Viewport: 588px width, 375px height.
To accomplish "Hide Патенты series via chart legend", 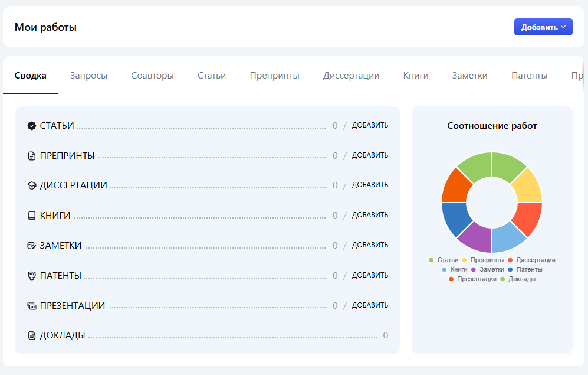I will point(524,269).
